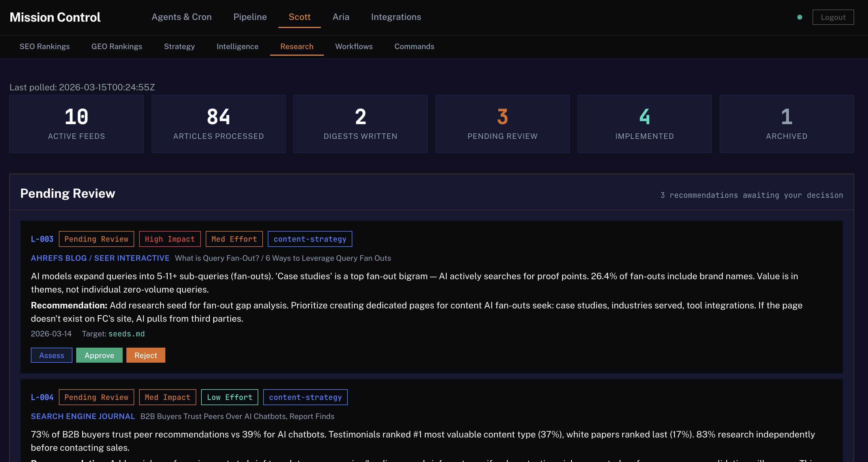Open the SEARCH ENGINE JOURNAL source link

point(83,416)
